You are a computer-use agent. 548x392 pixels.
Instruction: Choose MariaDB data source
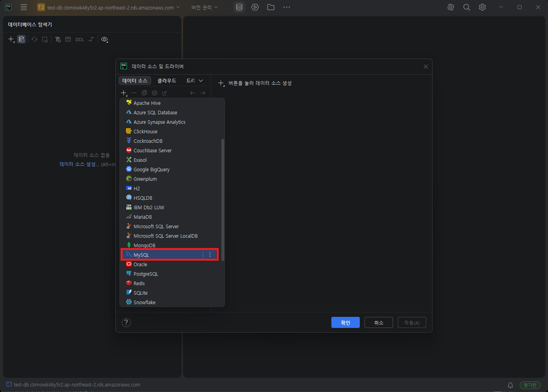[170, 217]
